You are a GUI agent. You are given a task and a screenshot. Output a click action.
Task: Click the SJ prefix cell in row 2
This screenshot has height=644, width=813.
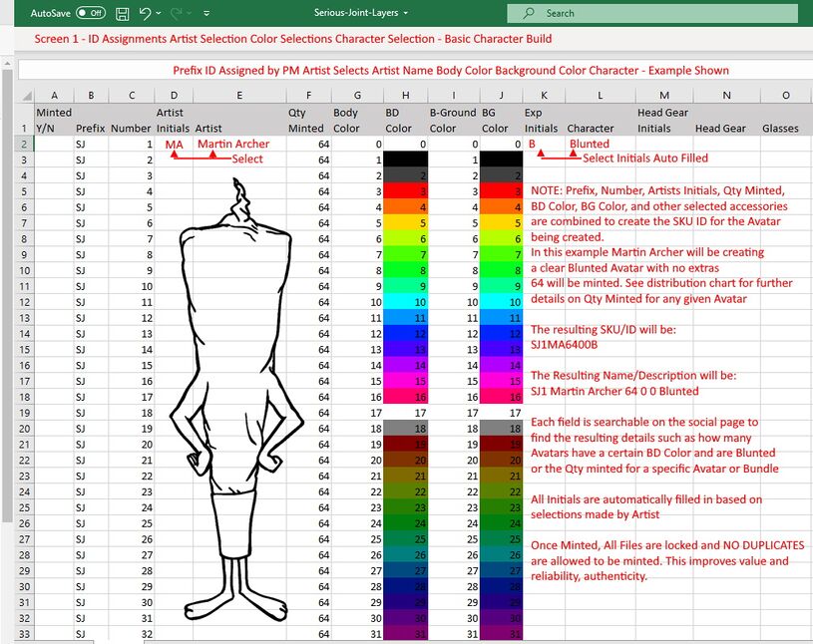pyautogui.click(x=91, y=144)
